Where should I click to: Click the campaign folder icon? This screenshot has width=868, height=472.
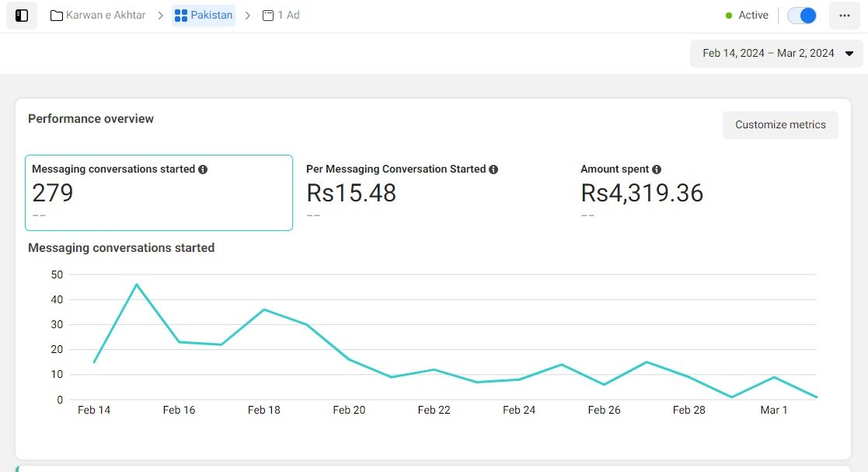pos(57,16)
